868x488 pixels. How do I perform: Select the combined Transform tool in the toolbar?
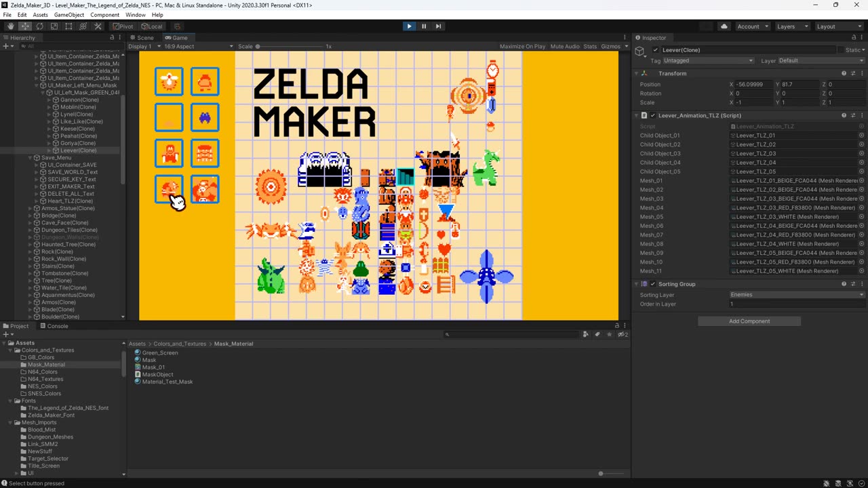83,26
